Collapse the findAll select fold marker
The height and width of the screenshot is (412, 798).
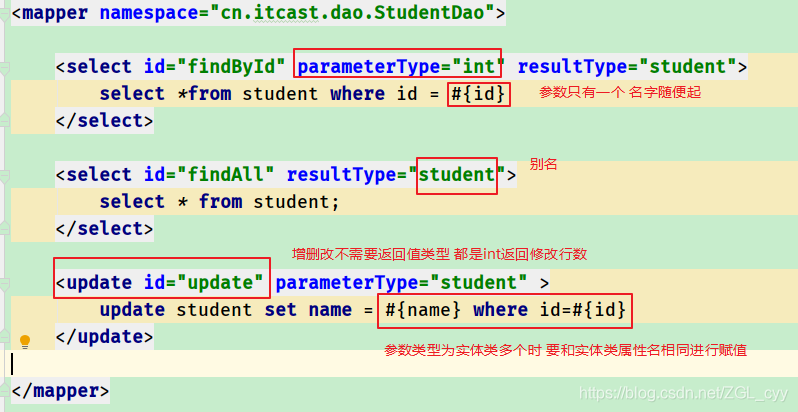(4, 175)
